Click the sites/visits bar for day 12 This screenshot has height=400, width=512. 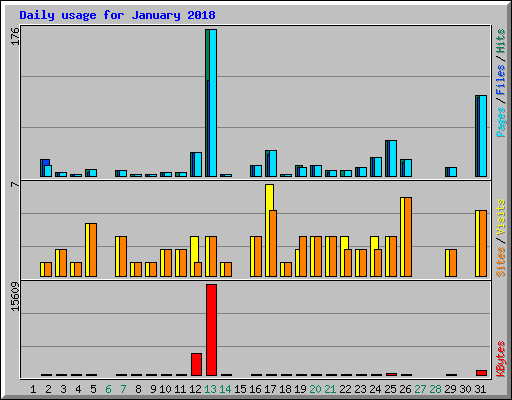point(196,257)
